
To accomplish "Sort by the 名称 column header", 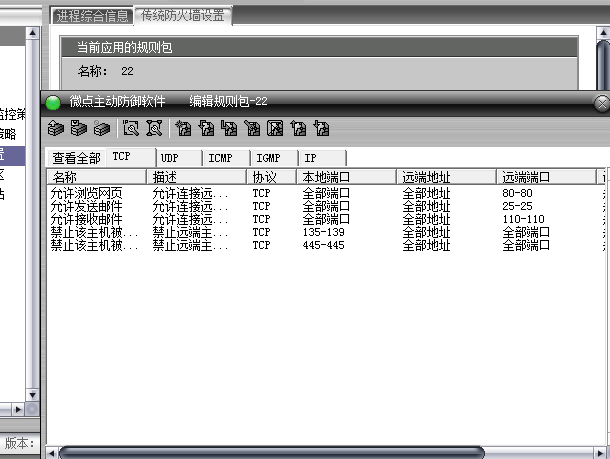I will click(96, 177).
